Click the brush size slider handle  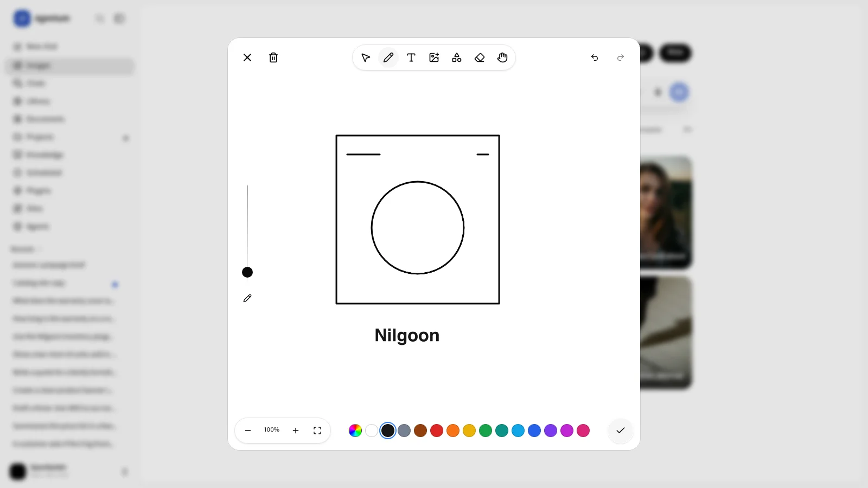coord(247,272)
